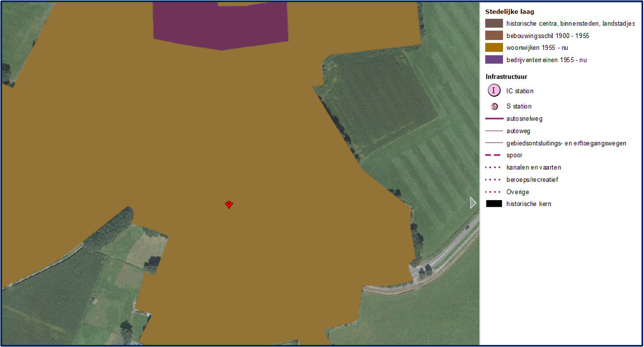Click the Overige dotted line symbol
The image size is (644, 347).
493,192
